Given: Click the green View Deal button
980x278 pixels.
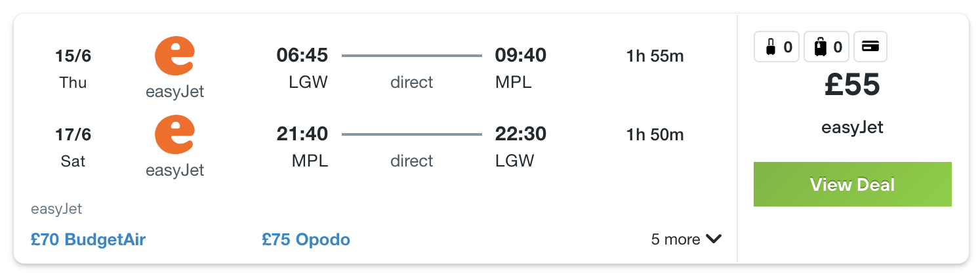Looking at the screenshot, I should [x=852, y=184].
